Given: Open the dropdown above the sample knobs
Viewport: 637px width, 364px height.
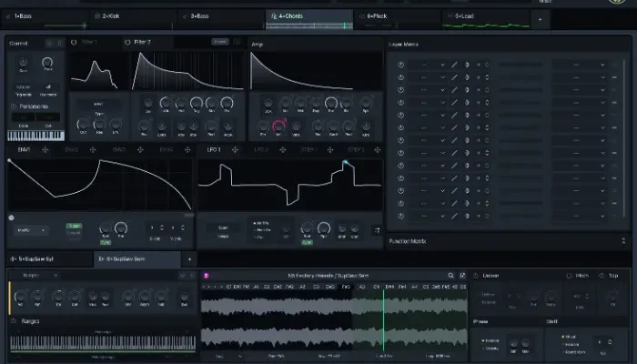Looking at the screenshot, I should (42, 274).
